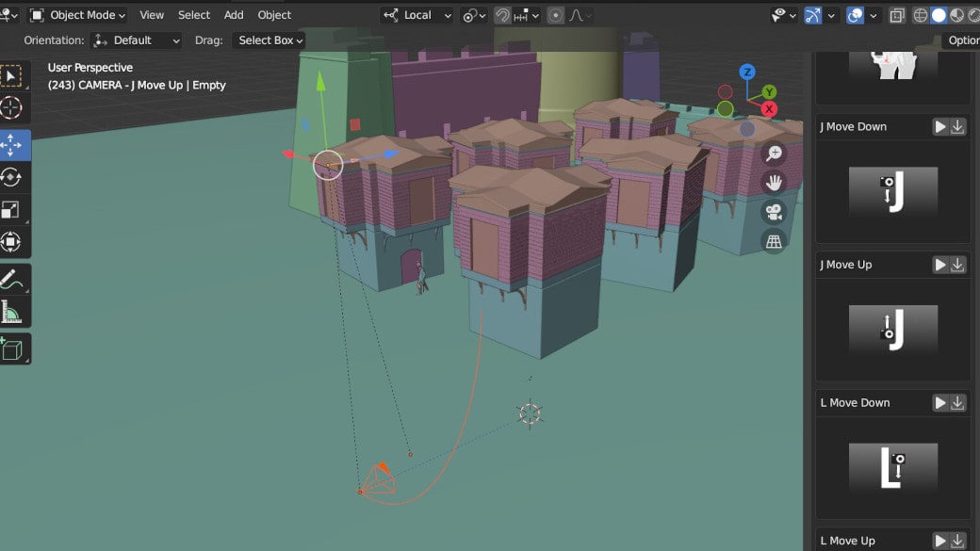Viewport: 980px width, 551px height.
Task: Activate the Move tool in toolbar
Action: point(11,145)
